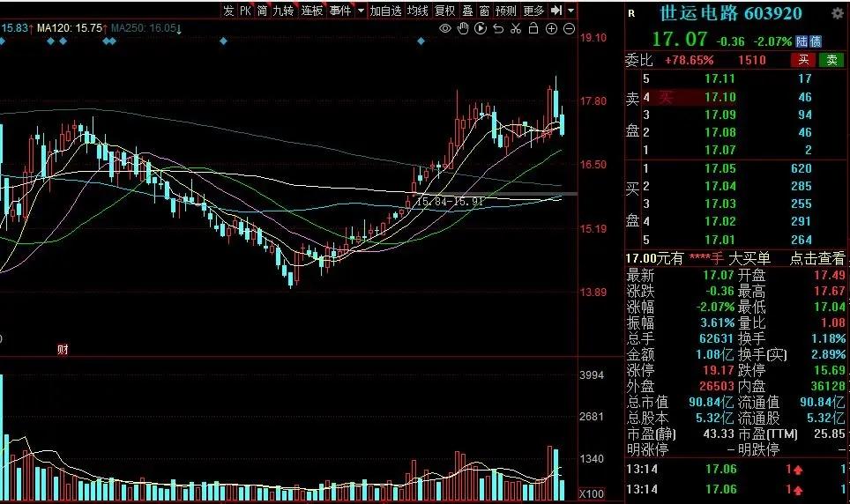Click the 债 tag next to price

[815, 41]
